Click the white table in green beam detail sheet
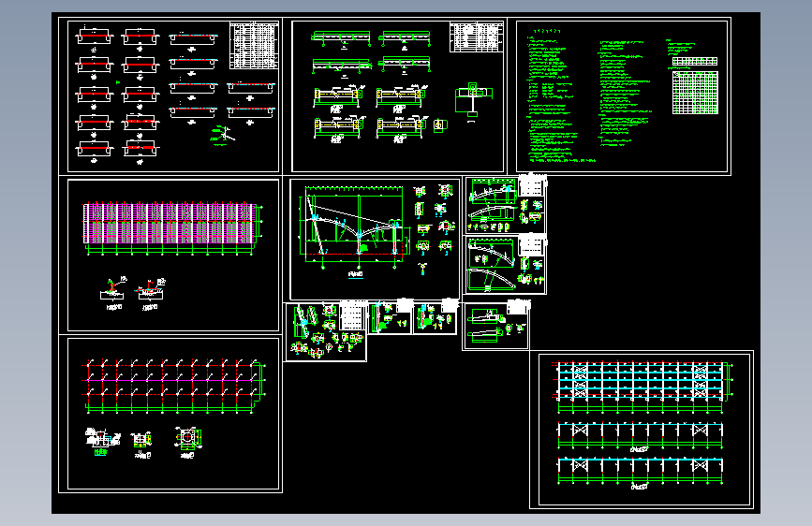This screenshot has width=812, height=526. (x=477, y=37)
